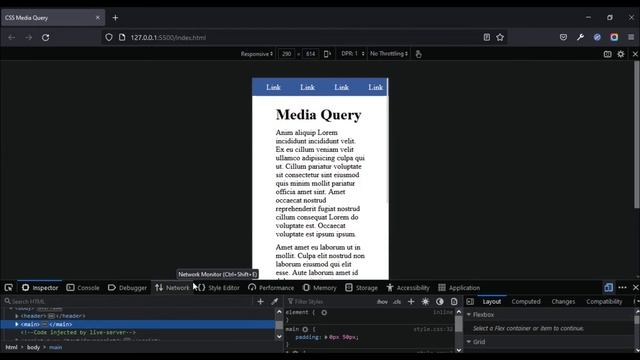The width and height of the screenshot is (640, 360).
Task: Open the Storage panel
Action: point(362,288)
